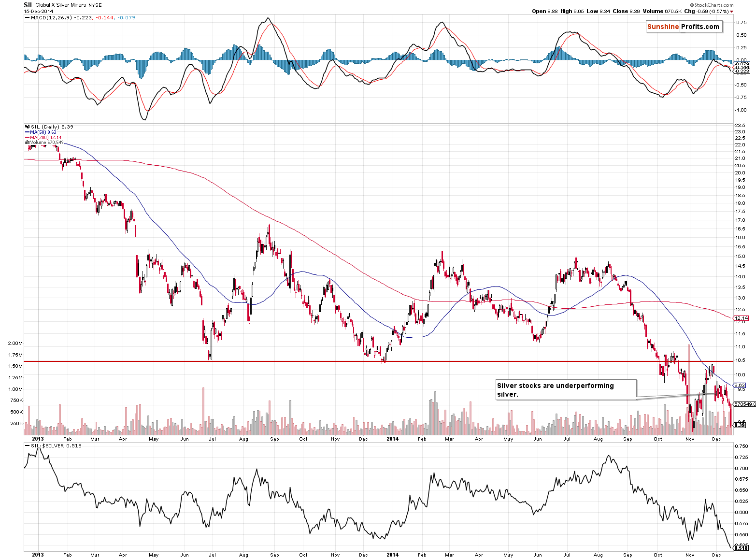
Task: Click the 'Silver stocks are underperforming silver.' annotation box
Action: pyautogui.click(x=566, y=390)
